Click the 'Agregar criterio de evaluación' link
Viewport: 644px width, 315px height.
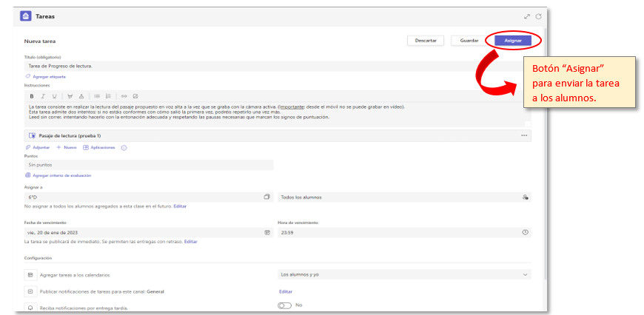click(63, 175)
